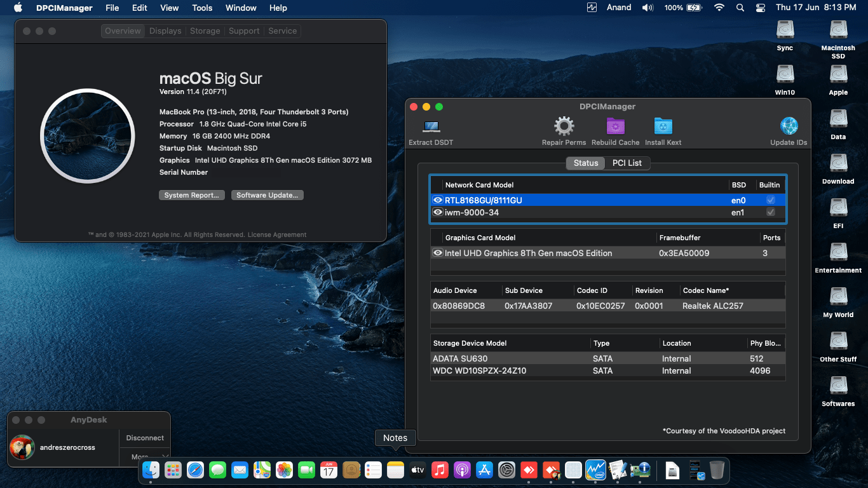Screen dimensions: 868x488
Task: Open Control Center in menu bar
Action: click(x=761, y=8)
